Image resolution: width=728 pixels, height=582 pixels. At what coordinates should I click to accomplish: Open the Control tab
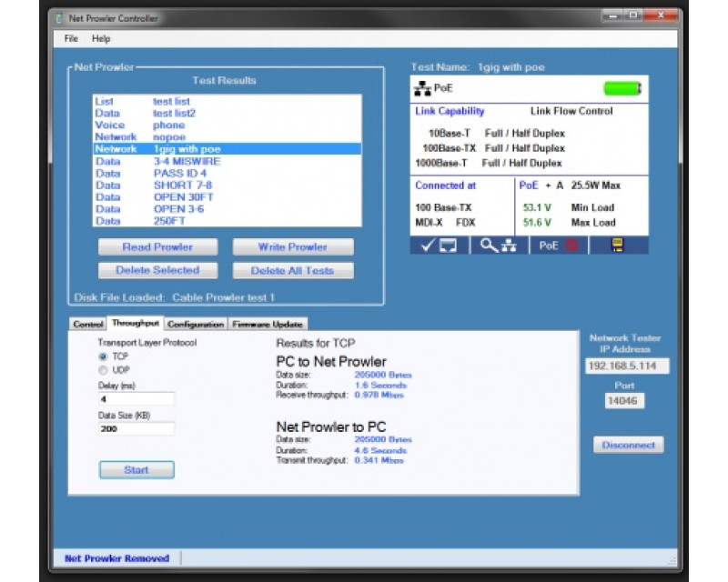[x=88, y=324]
